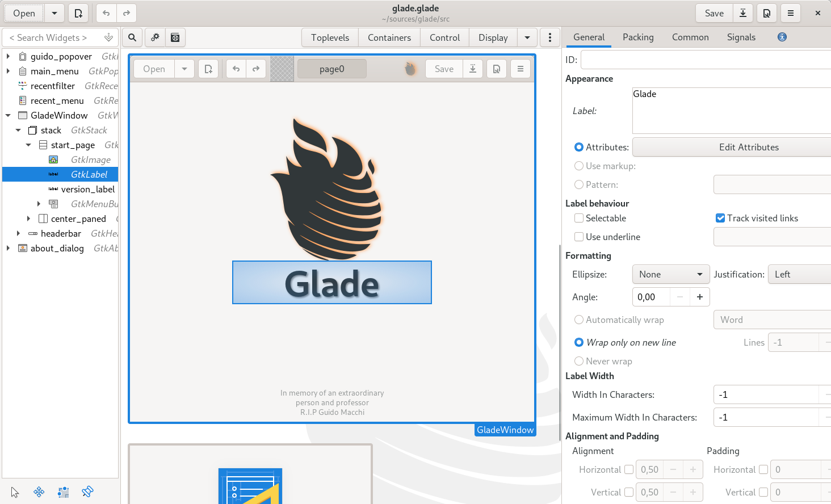
Task: Click the search magnifier icon
Action: click(x=132, y=37)
